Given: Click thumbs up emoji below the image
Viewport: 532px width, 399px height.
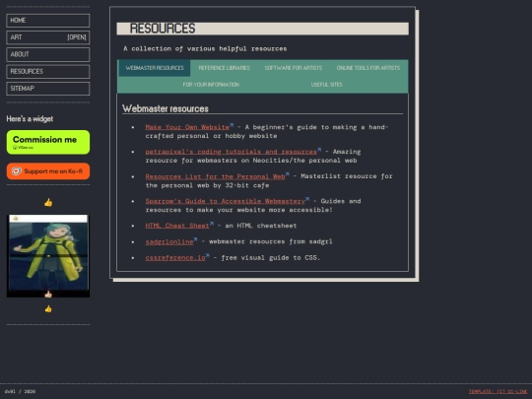Looking at the screenshot, I should coord(48,309).
